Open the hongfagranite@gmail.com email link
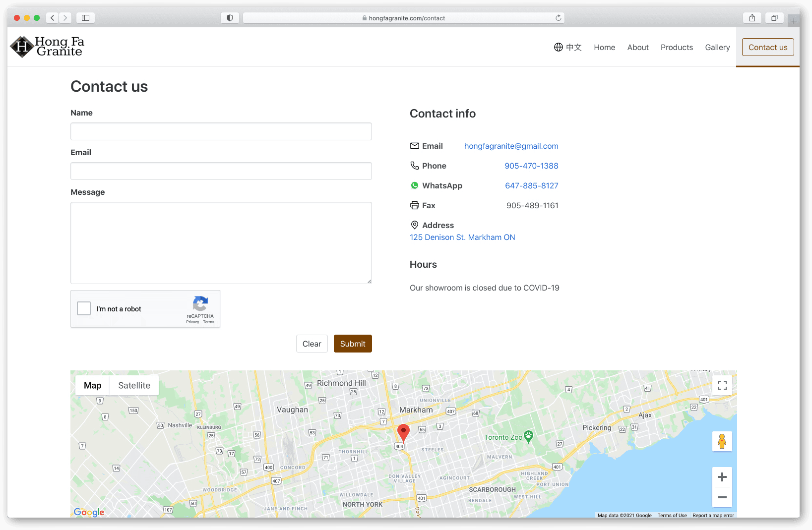 tap(511, 146)
